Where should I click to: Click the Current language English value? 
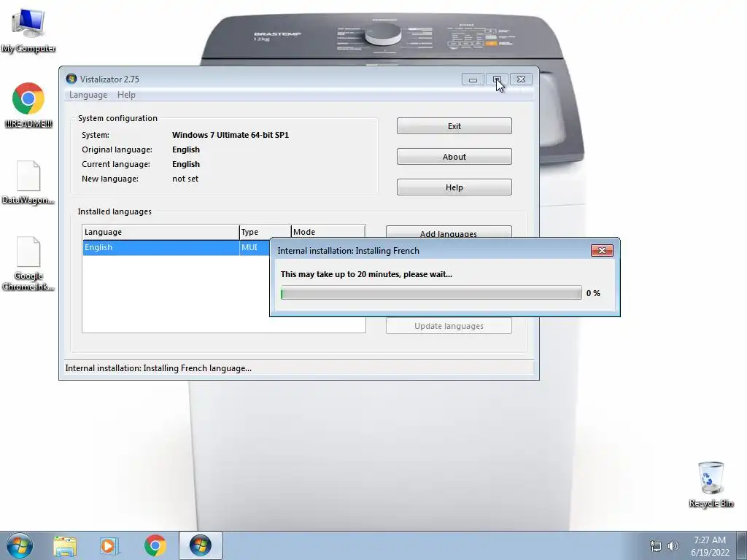(186, 164)
